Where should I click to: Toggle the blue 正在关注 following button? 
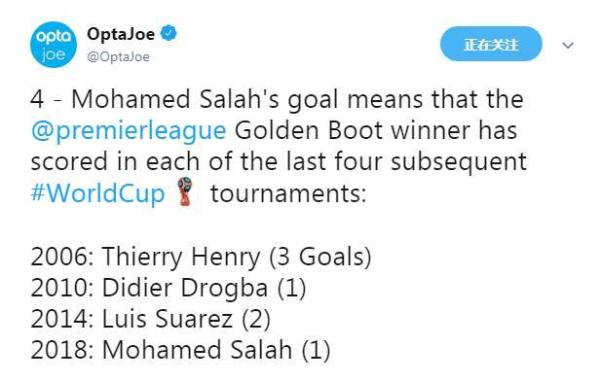click(x=491, y=44)
